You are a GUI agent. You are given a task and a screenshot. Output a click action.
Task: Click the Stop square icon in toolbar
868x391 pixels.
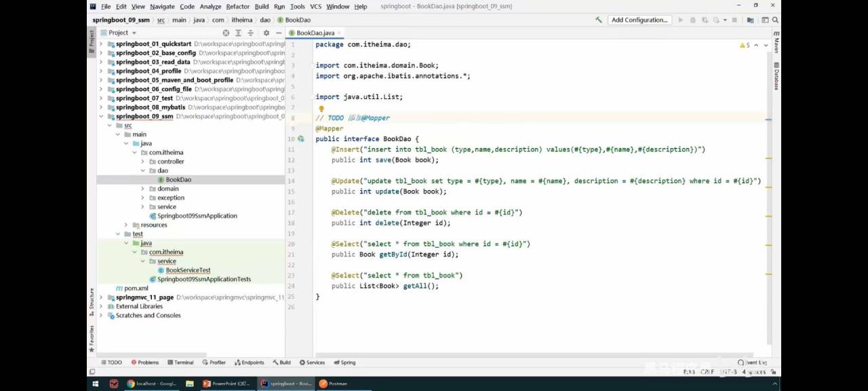(734, 20)
